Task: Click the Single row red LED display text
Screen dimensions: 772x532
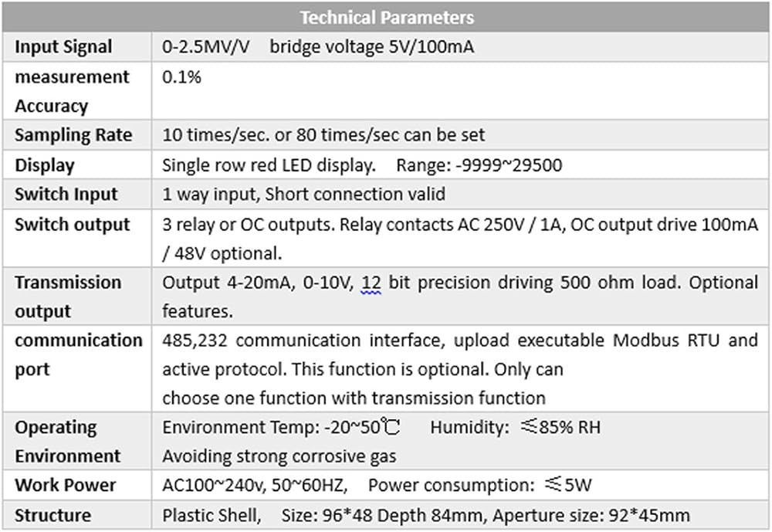Action: coord(269,165)
